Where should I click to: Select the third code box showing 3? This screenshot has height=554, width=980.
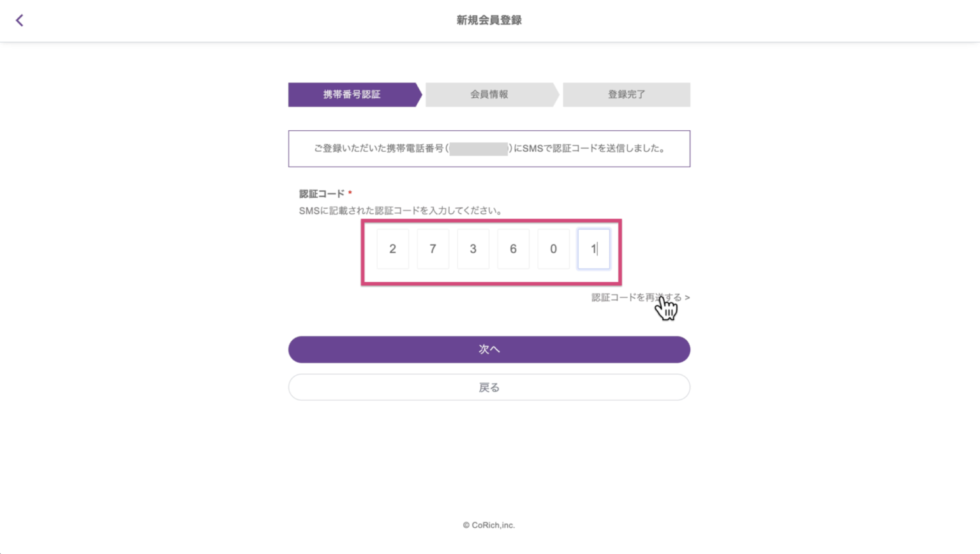(x=473, y=249)
